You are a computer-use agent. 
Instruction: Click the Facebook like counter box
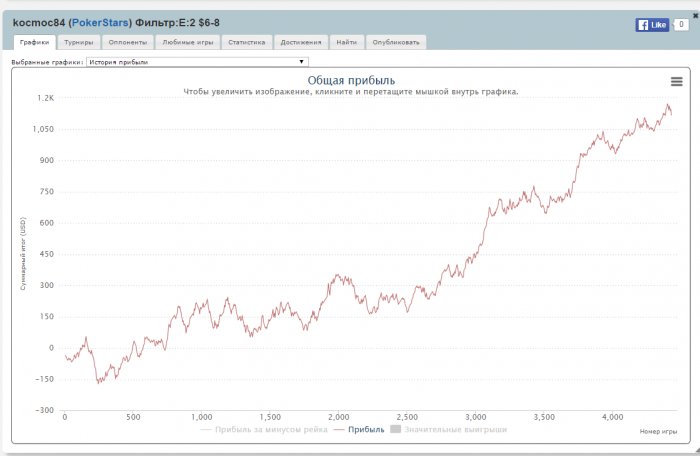681,25
